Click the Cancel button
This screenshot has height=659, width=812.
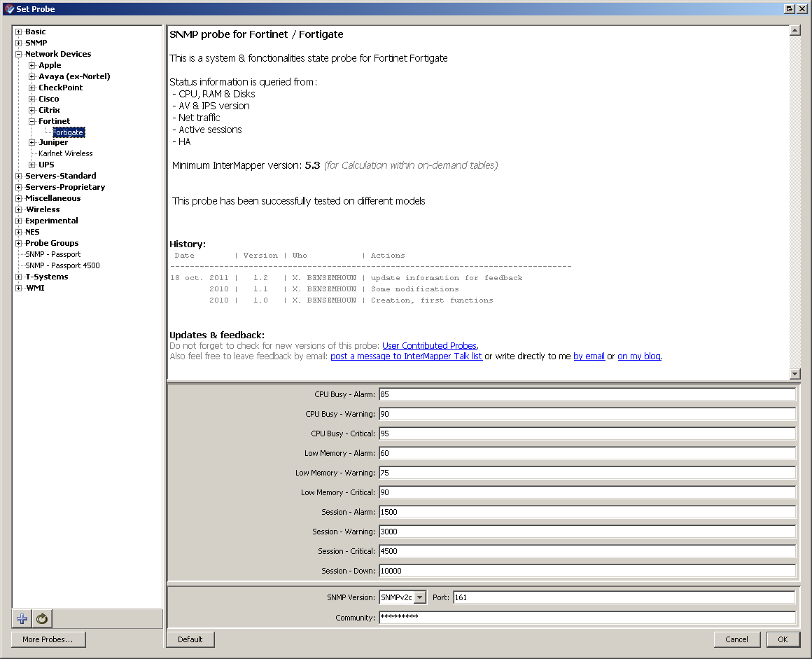[736, 639]
